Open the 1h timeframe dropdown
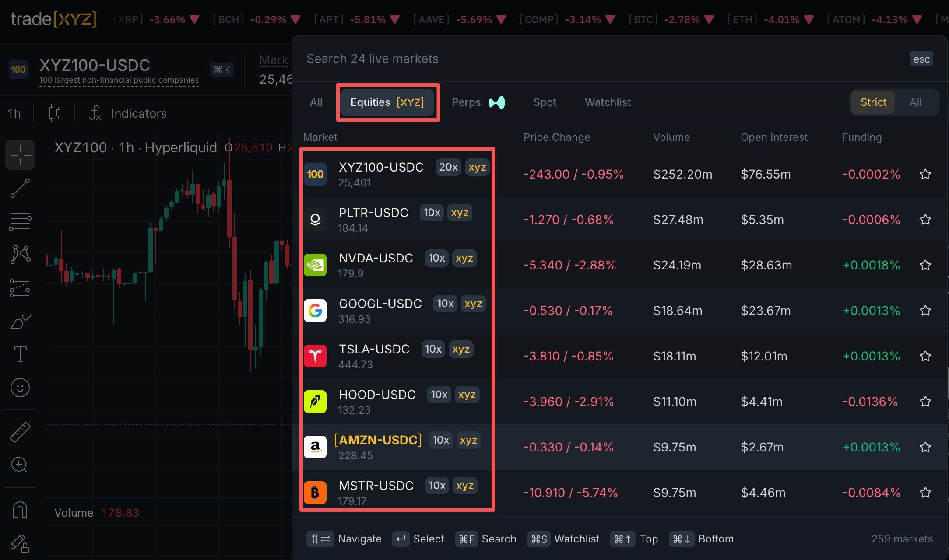 coord(14,113)
